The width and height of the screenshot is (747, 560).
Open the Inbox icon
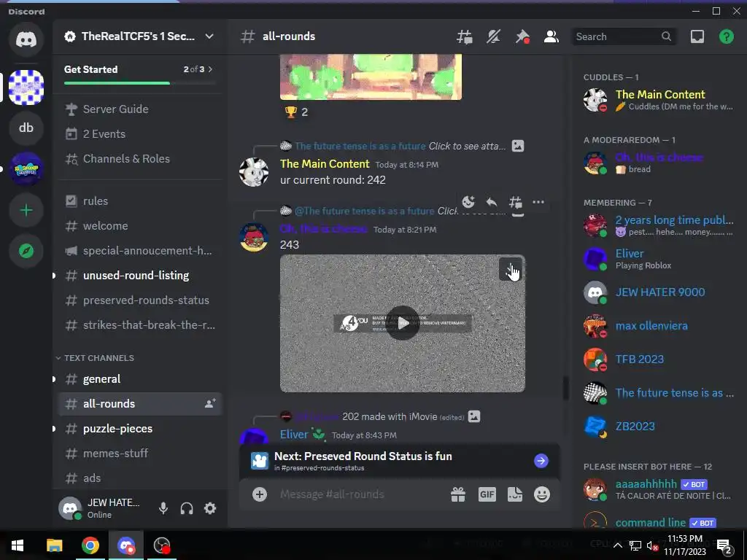coord(697,36)
